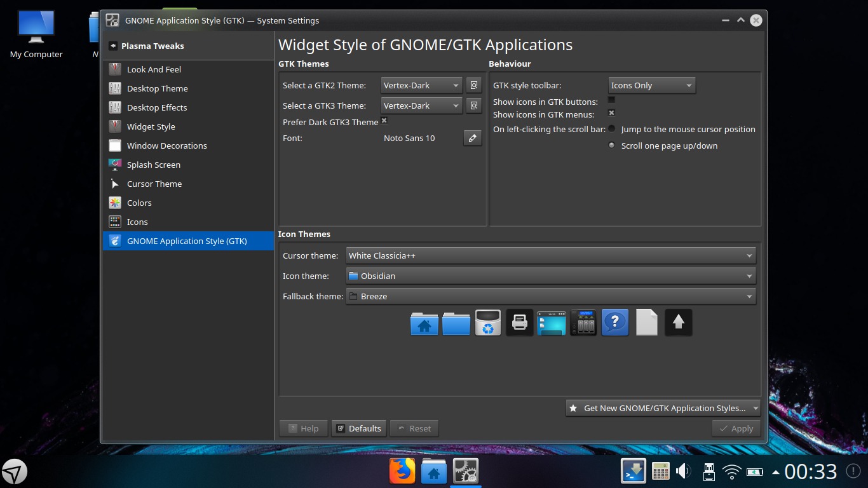
Task: Open the GTK2 Theme dropdown
Action: click(421, 85)
